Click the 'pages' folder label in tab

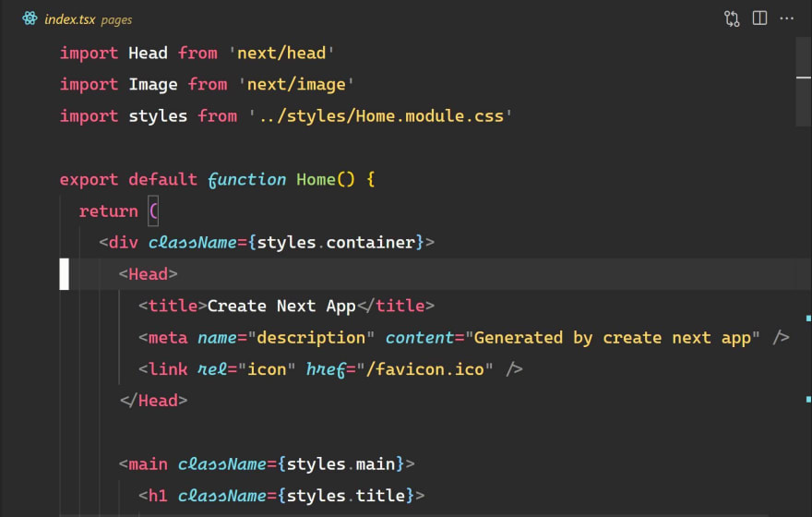(x=116, y=20)
